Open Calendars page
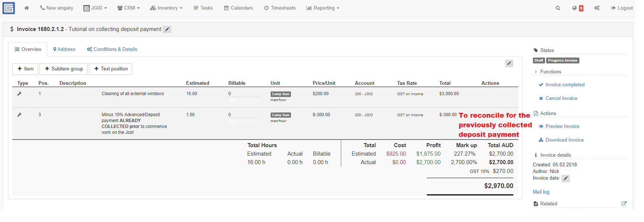The width and height of the screenshot is (644, 222). click(x=239, y=8)
